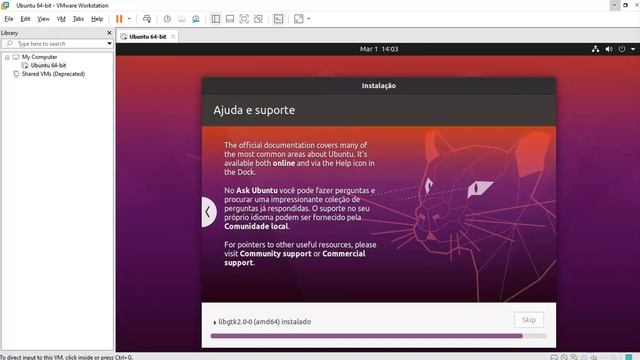Viewport: 640px width, 360px height.
Task: Switch to Unity mode icon
Action: coord(258,19)
